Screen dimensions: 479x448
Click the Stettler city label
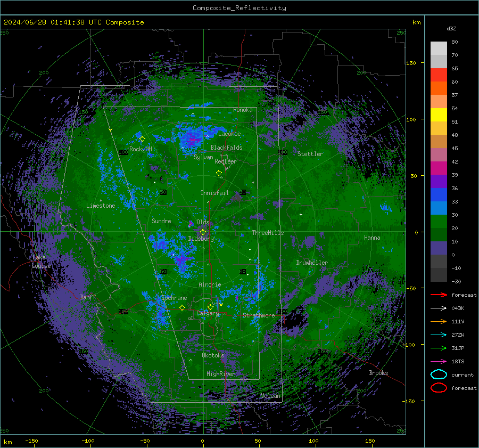(310, 154)
